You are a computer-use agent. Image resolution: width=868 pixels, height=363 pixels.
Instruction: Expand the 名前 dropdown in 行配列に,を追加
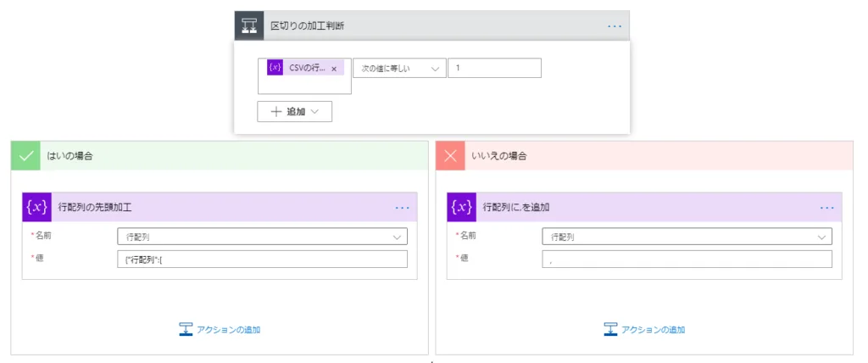point(687,237)
